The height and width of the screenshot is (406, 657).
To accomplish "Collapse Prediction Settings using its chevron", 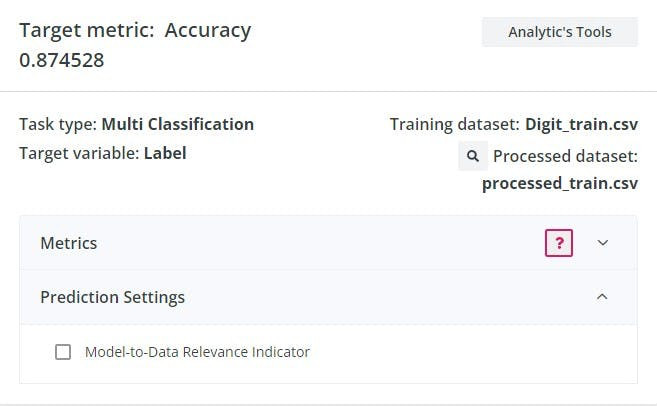I will pyautogui.click(x=602, y=297).
